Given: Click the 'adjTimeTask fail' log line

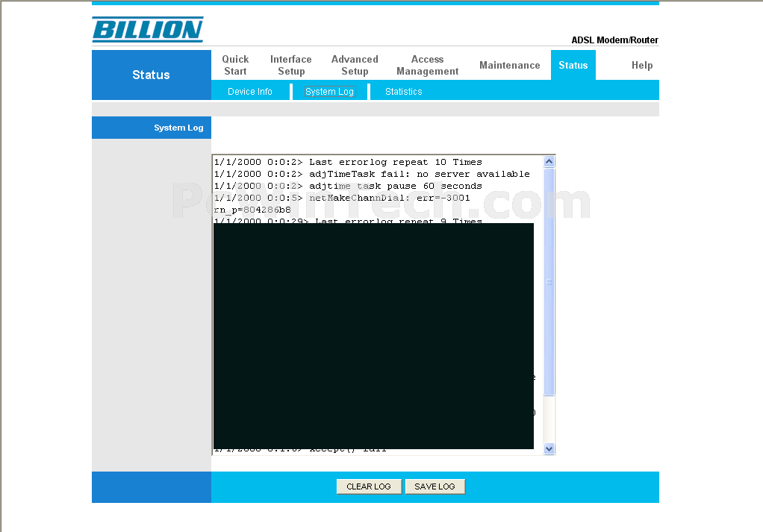Looking at the screenshot, I should click(372, 174).
